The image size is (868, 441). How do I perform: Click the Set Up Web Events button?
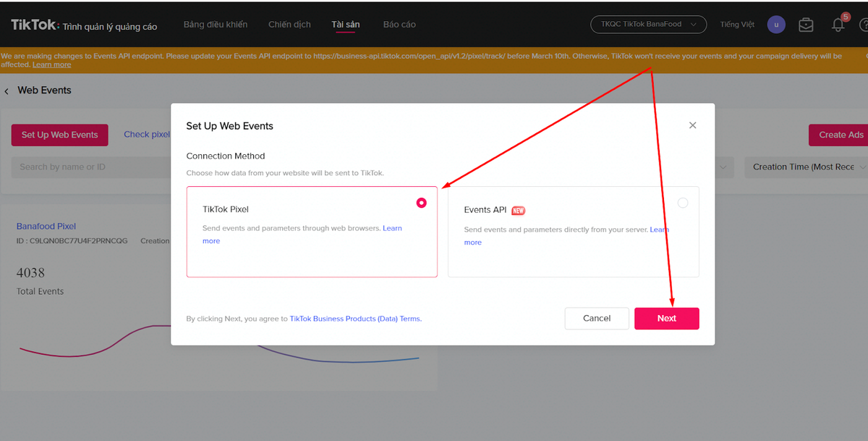pos(59,135)
